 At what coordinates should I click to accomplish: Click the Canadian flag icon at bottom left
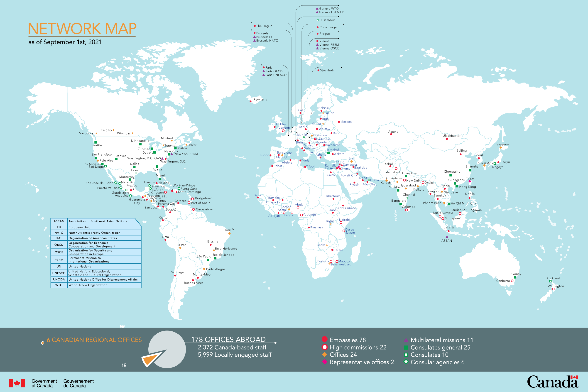coord(17,383)
